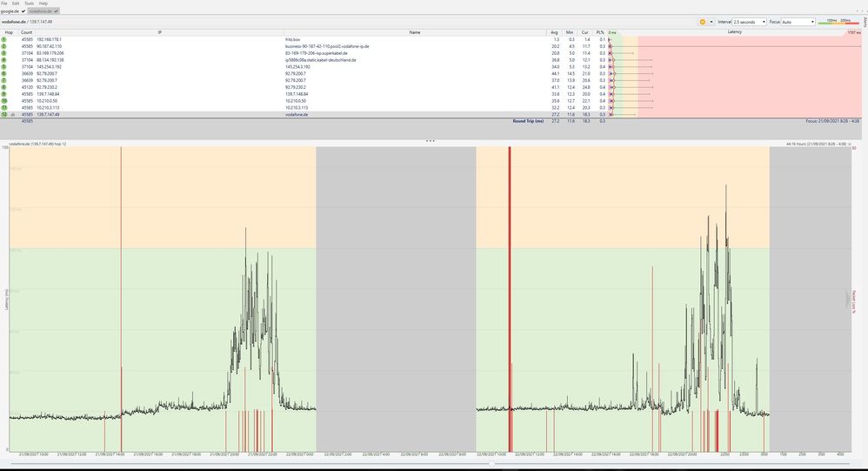This screenshot has height=471, width=868.
Task: Select IP 192.168.178.1 in hop list
Action: 49,40
